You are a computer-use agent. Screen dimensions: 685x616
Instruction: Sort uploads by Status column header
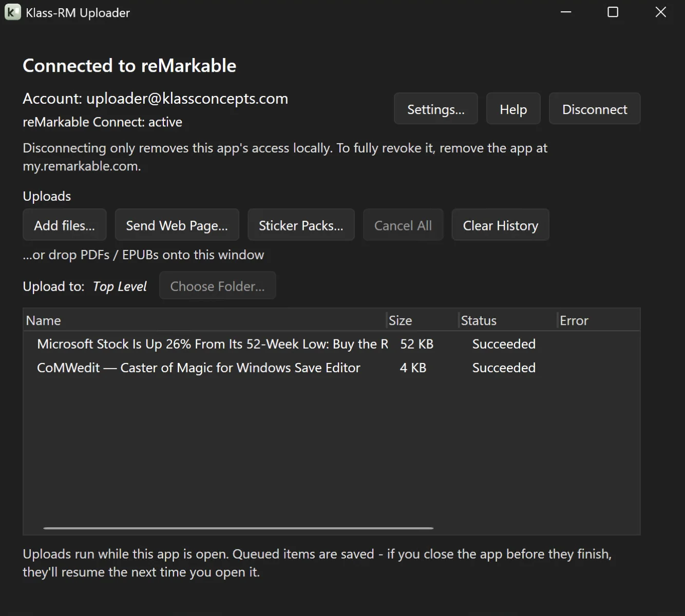508,320
